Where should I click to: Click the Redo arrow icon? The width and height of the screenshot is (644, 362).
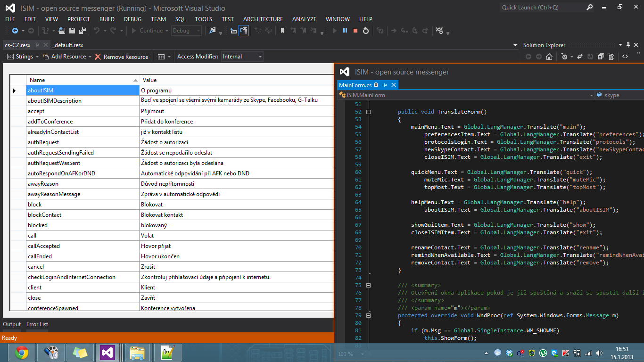point(113,31)
